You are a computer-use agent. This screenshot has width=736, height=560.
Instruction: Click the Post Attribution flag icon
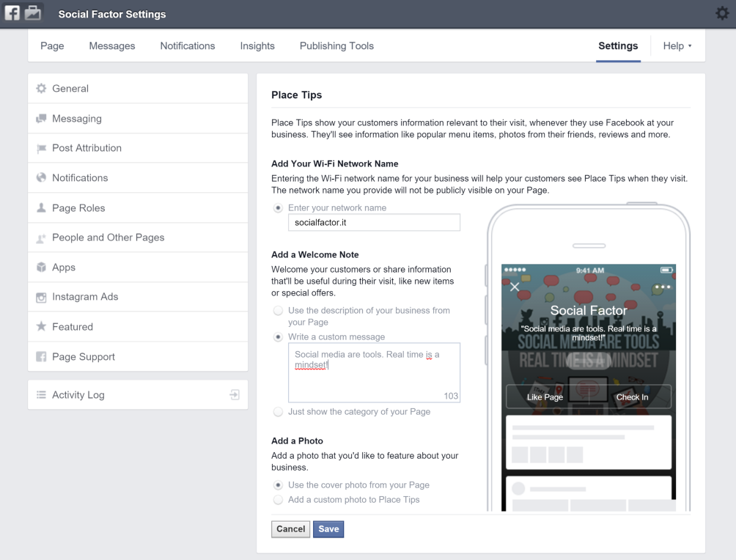[41, 148]
